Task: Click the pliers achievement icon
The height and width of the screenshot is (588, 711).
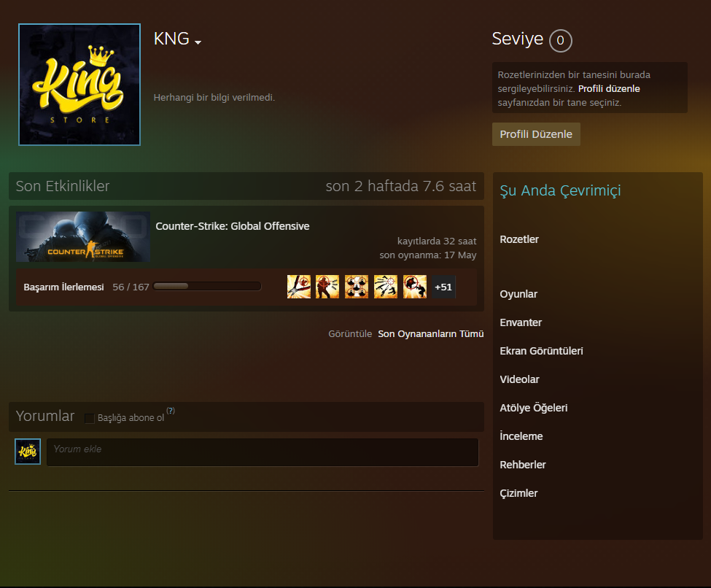Action: (x=299, y=287)
